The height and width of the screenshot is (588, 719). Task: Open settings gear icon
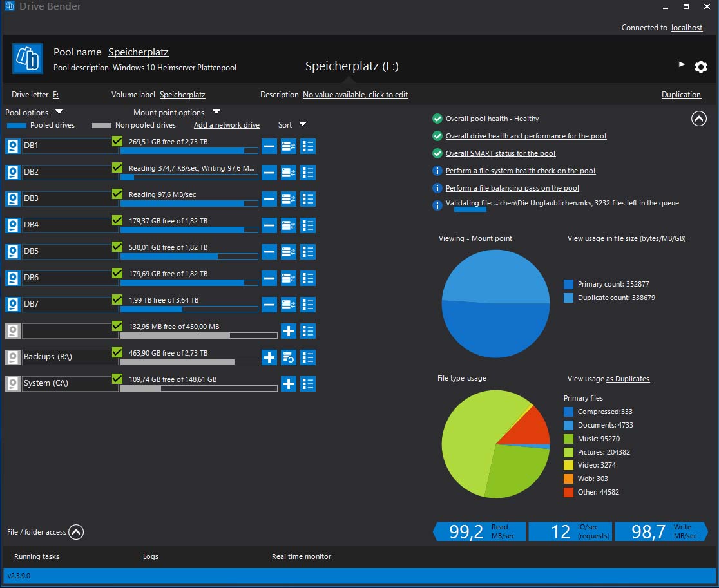pos(701,67)
